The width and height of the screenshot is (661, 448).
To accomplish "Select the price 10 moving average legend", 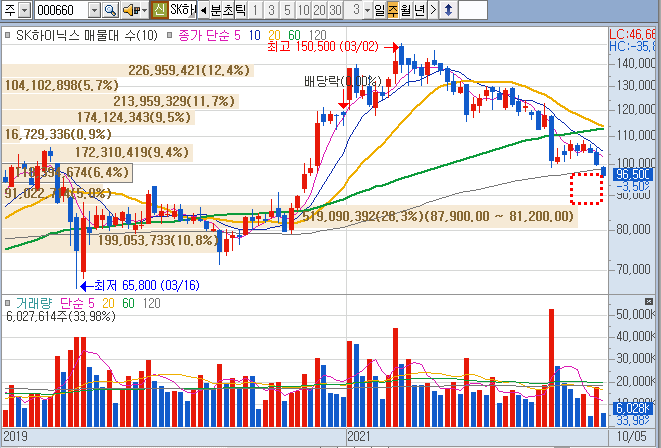I will [255, 36].
